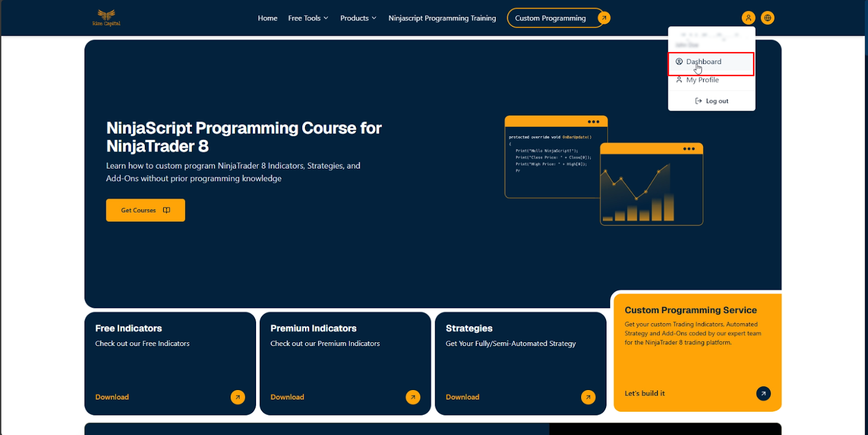Click 'Get Your Fully/Semi-Automated Strategy' text
The height and width of the screenshot is (435, 868).
[511, 343]
